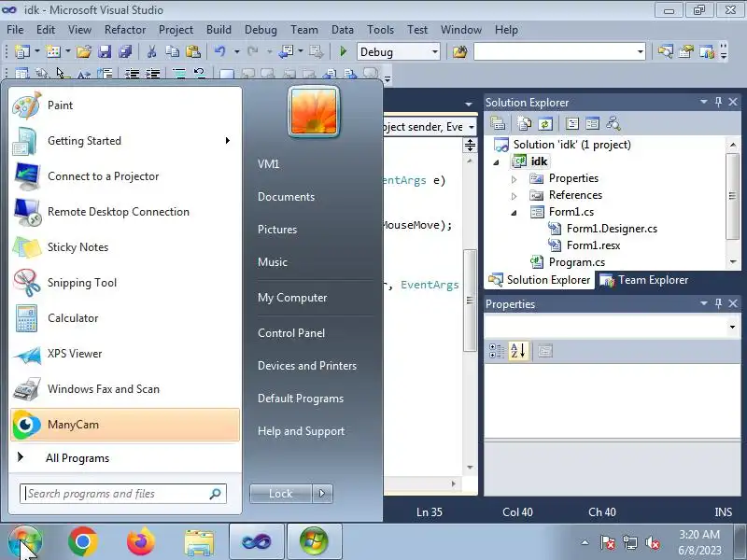This screenshot has height=560, width=747.
Task: Open the Debug menu
Action: click(x=261, y=30)
